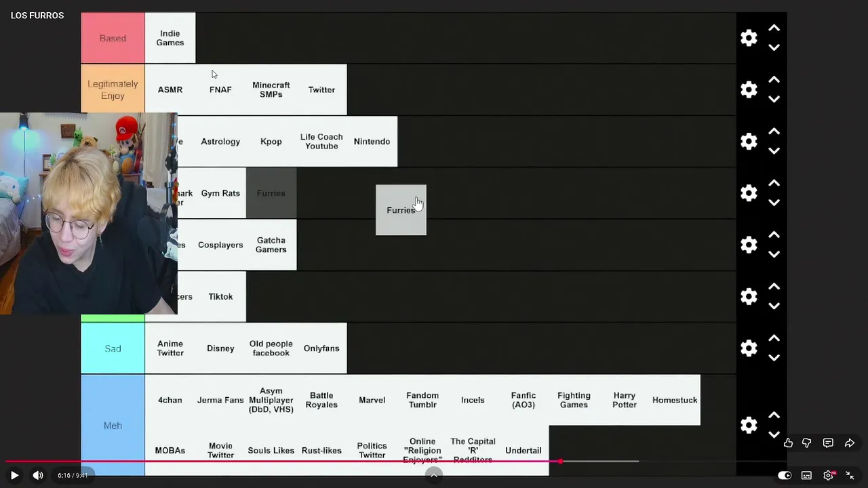The image size is (868, 488).
Task: Click the LOS FURROS video title
Action: [x=37, y=15]
